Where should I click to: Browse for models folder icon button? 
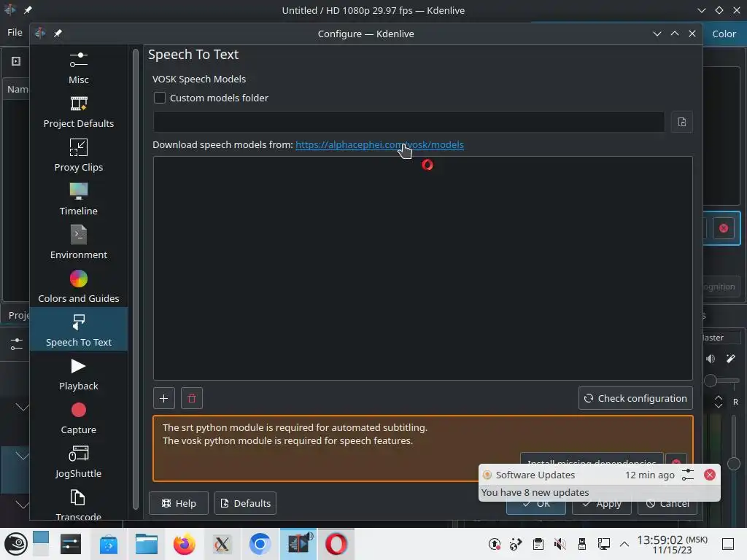click(x=682, y=122)
